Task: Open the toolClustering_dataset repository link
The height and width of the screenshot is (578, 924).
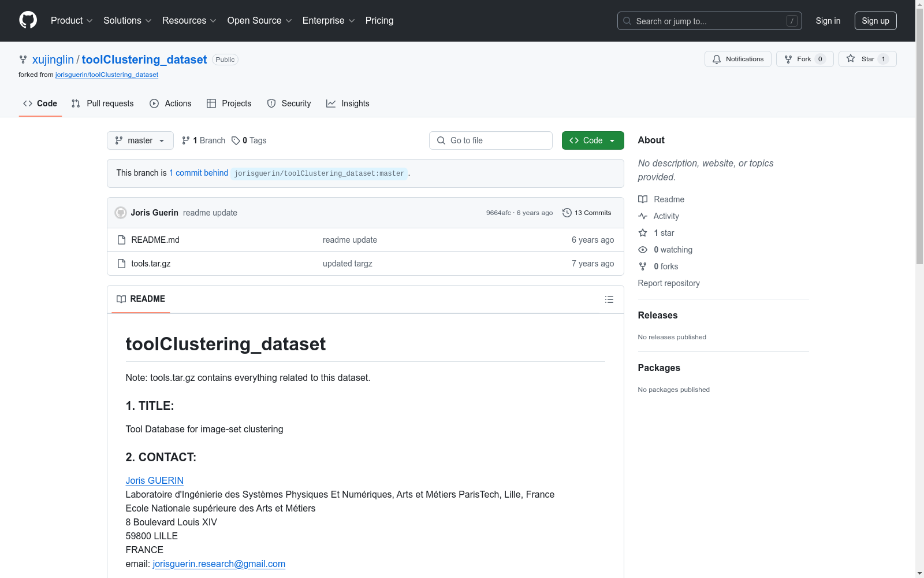Action: (x=144, y=60)
